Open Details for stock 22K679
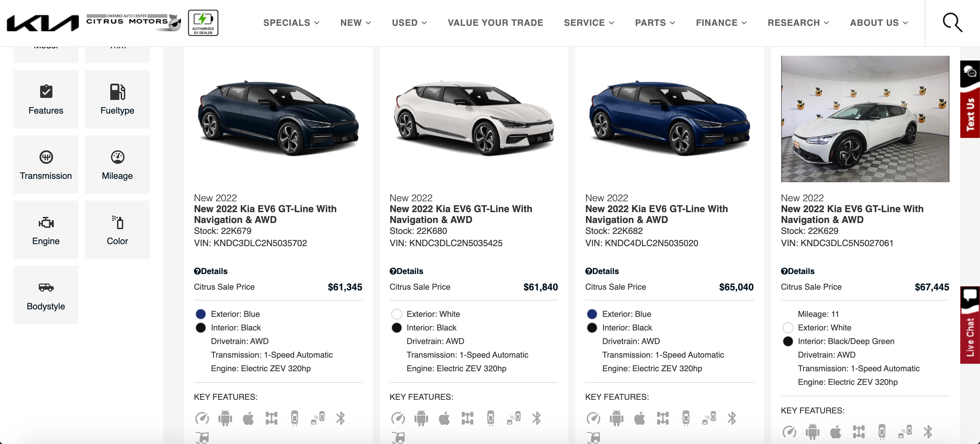The width and height of the screenshot is (980, 444). click(211, 271)
